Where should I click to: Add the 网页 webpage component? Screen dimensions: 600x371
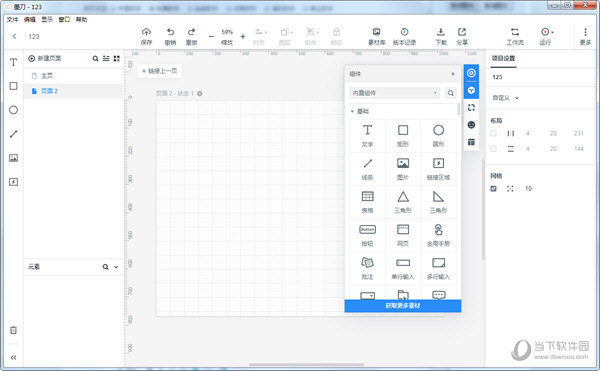coord(403,235)
